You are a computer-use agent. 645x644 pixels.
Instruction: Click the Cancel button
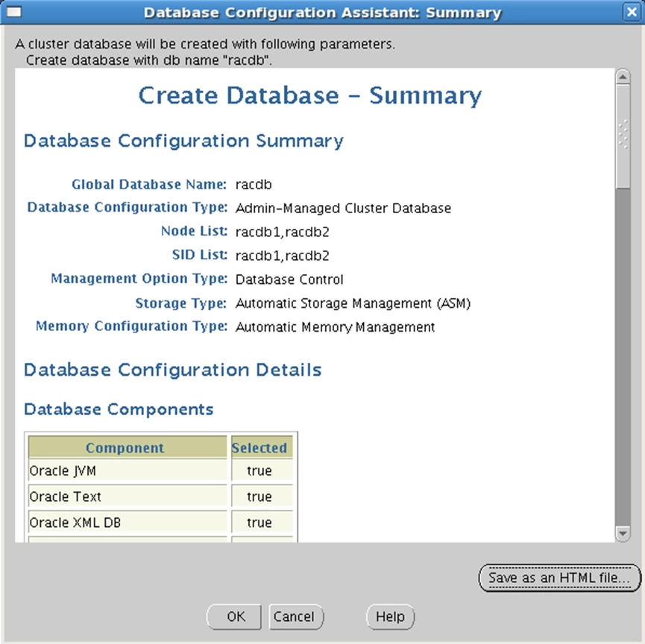(x=296, y=616)
